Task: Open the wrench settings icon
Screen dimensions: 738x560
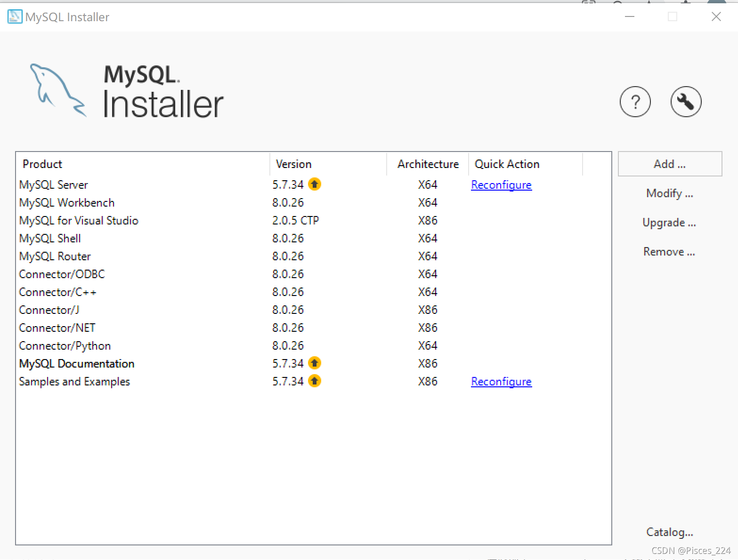Action: (x=686, y=102)
